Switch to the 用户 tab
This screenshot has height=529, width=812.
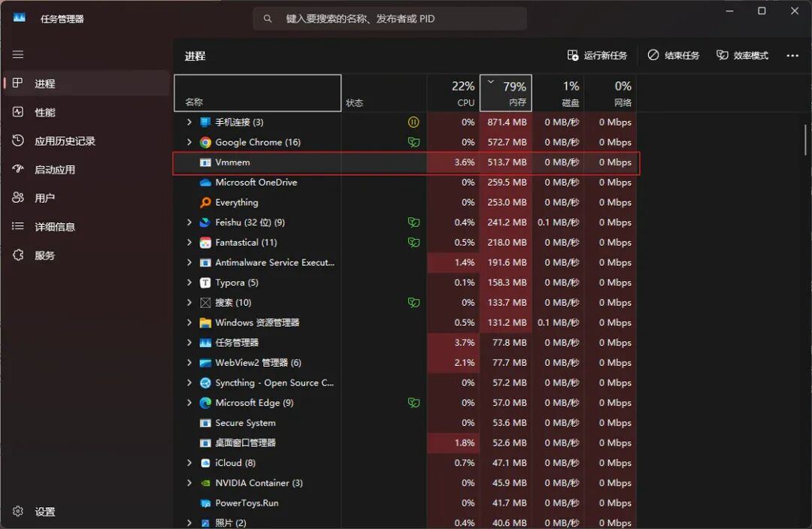click(x=86, y=198)
